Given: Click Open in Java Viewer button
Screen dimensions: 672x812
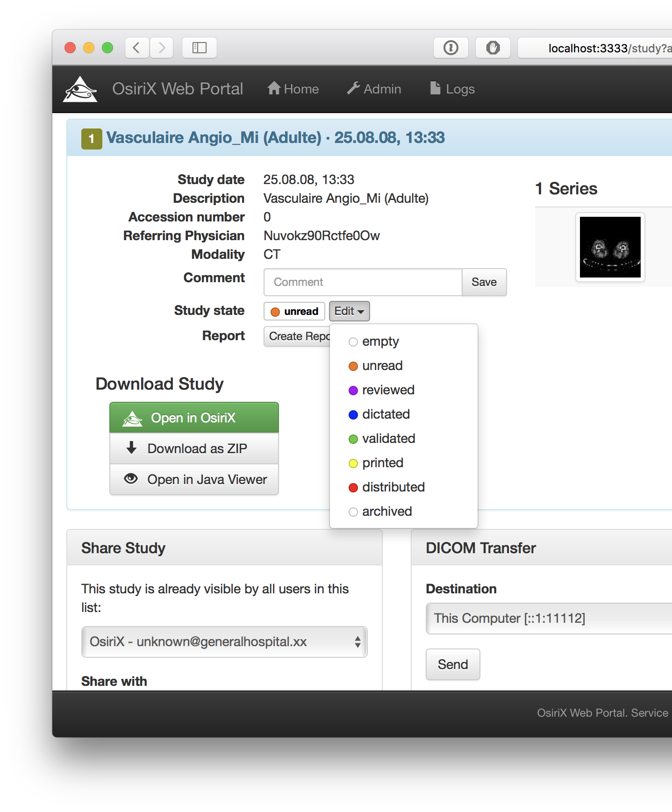Looking at the screenshot, I should click(x=194, y=479).
